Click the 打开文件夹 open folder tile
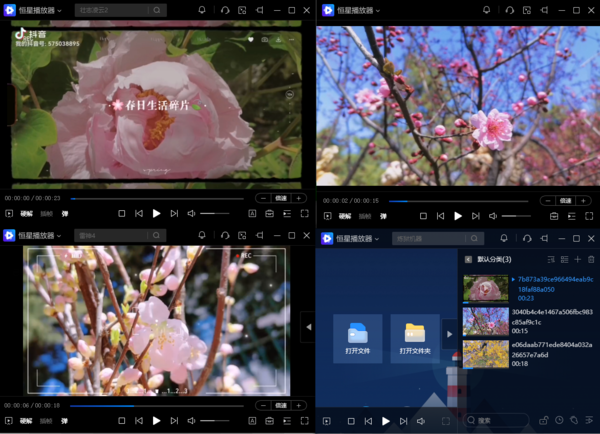600x434 pixels. point(414,338)
